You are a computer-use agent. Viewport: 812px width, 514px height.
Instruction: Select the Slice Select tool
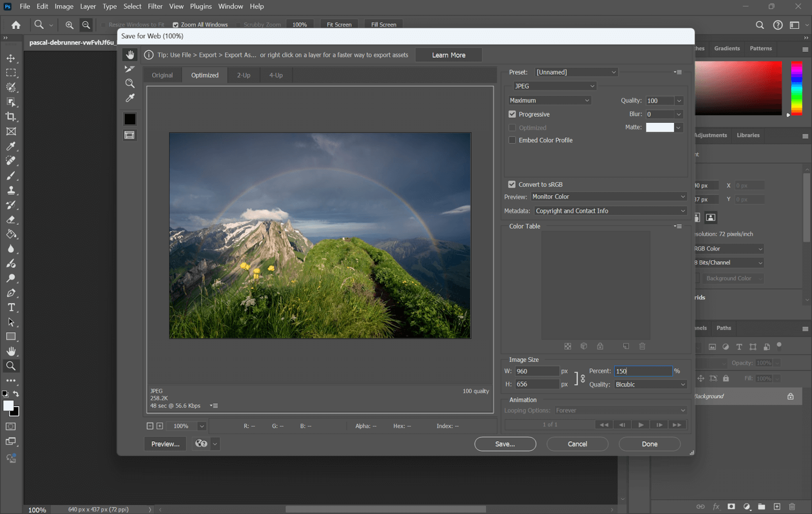130,69
